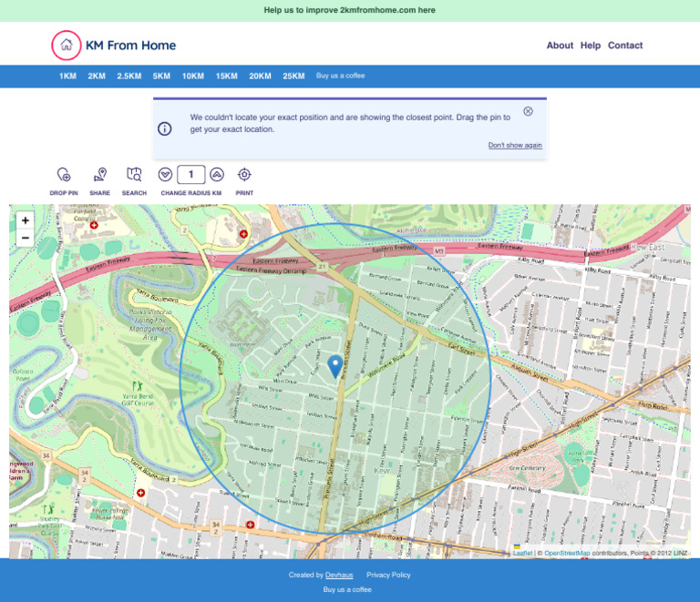Open the Search map icon
Image resolution: width=700 pixels, height=602 pixels.
pos(134,174)
